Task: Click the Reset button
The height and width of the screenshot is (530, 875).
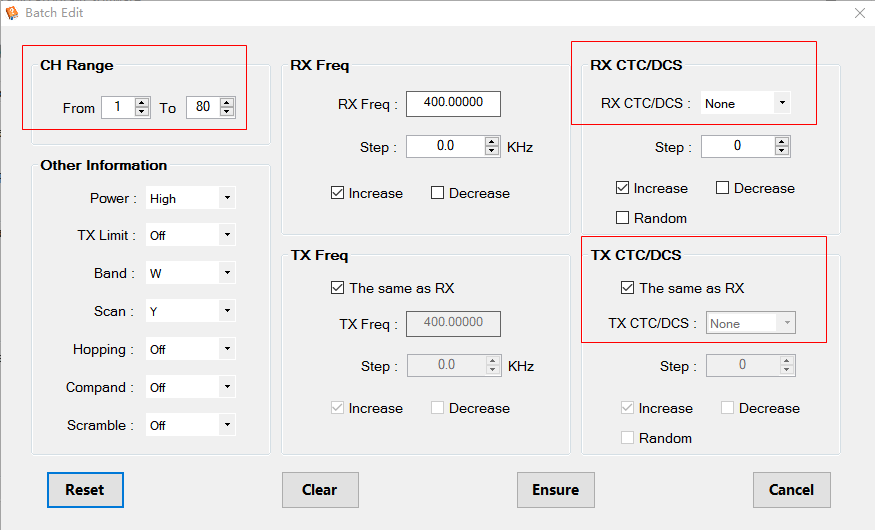Action: [x=85, y=490]
